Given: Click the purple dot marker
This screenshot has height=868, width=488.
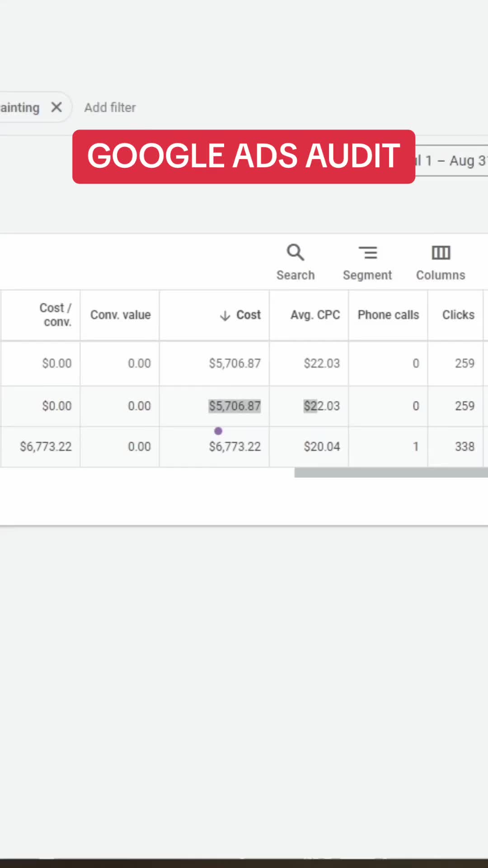Looking at the screenshot, I should [218, 431].
